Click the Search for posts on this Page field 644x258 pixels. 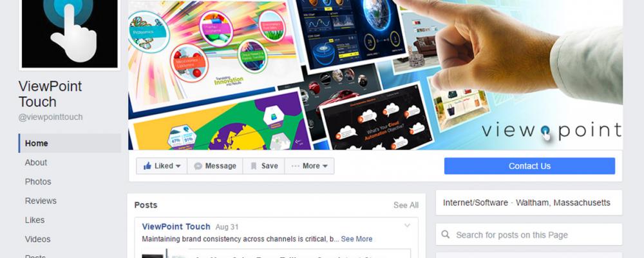[529, 235]
